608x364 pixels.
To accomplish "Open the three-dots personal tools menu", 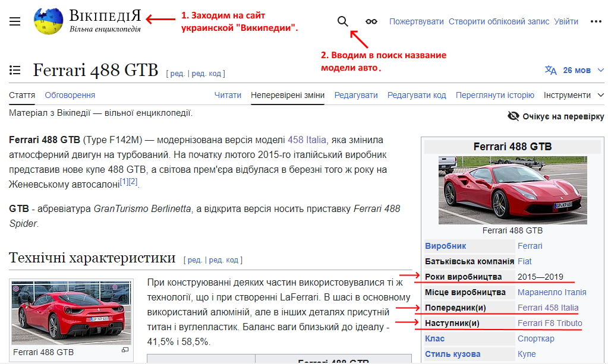I will [x=596, y=21].
